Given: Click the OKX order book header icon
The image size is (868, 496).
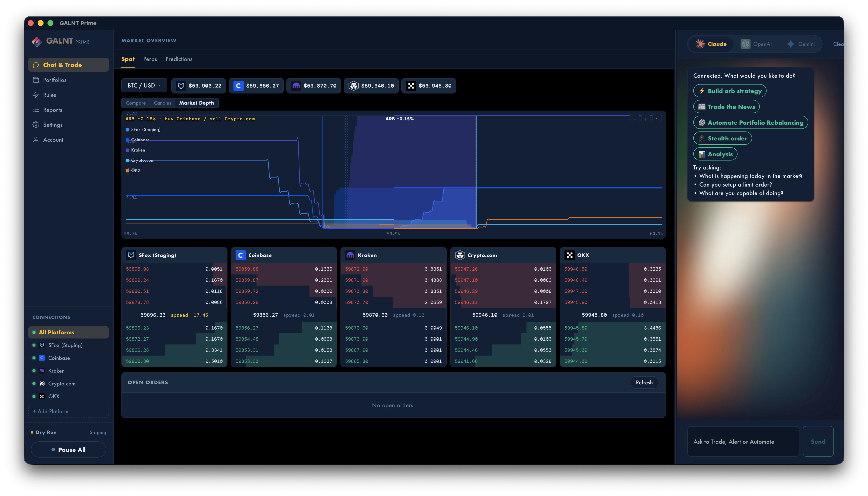Looking at the screenshot, I should [569, 255].
